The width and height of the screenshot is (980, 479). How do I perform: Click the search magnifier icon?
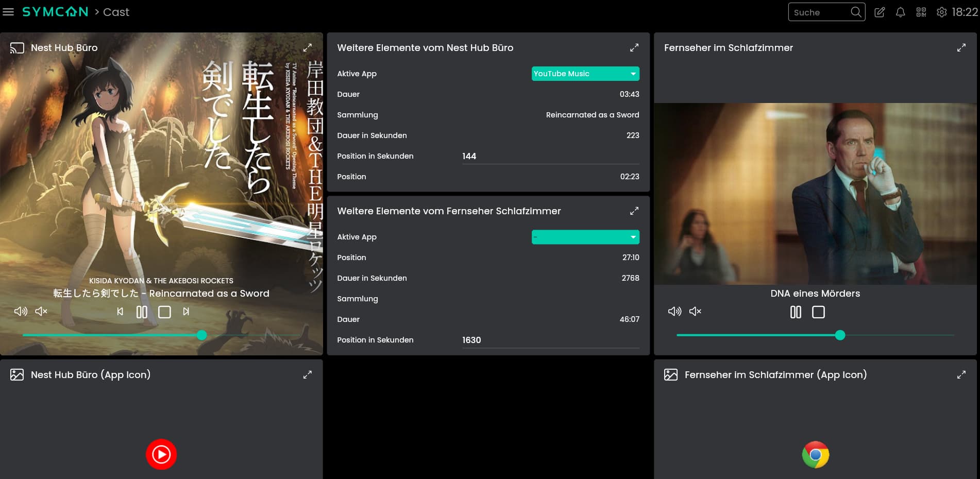(x=856, y=12)
